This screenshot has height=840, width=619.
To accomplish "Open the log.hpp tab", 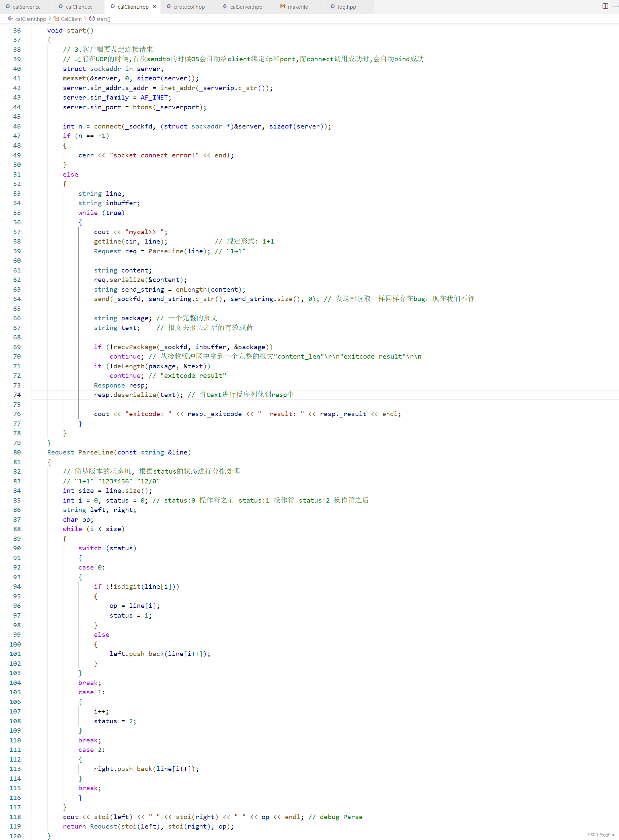I will (x=347, y=7).
